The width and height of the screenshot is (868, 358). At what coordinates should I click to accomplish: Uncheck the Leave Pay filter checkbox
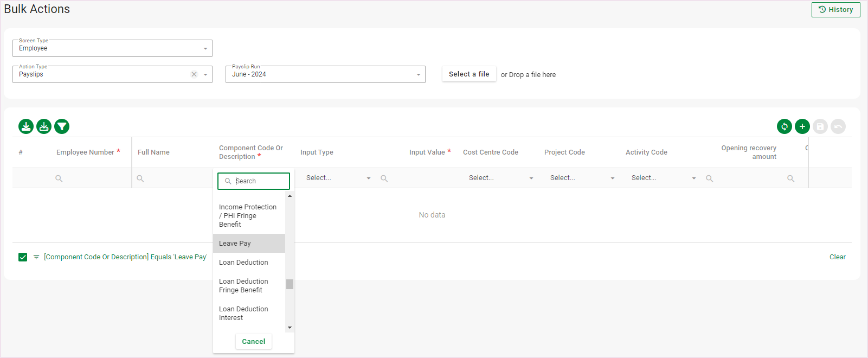[23, 257]
